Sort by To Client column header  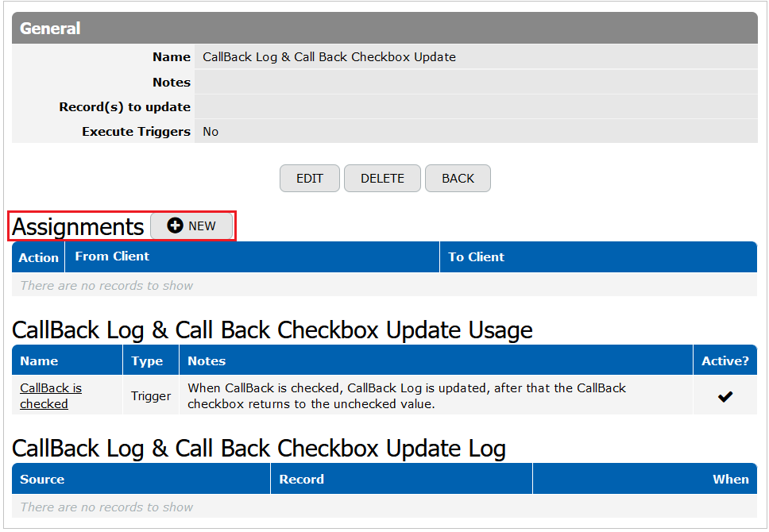476,257
